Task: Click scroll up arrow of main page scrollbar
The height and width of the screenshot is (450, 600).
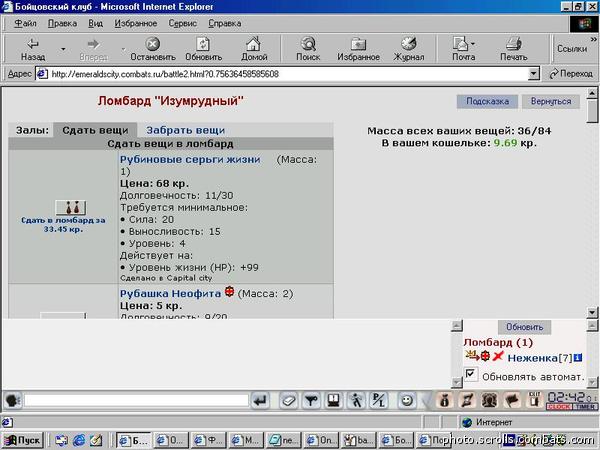Action: pos(592,93)
